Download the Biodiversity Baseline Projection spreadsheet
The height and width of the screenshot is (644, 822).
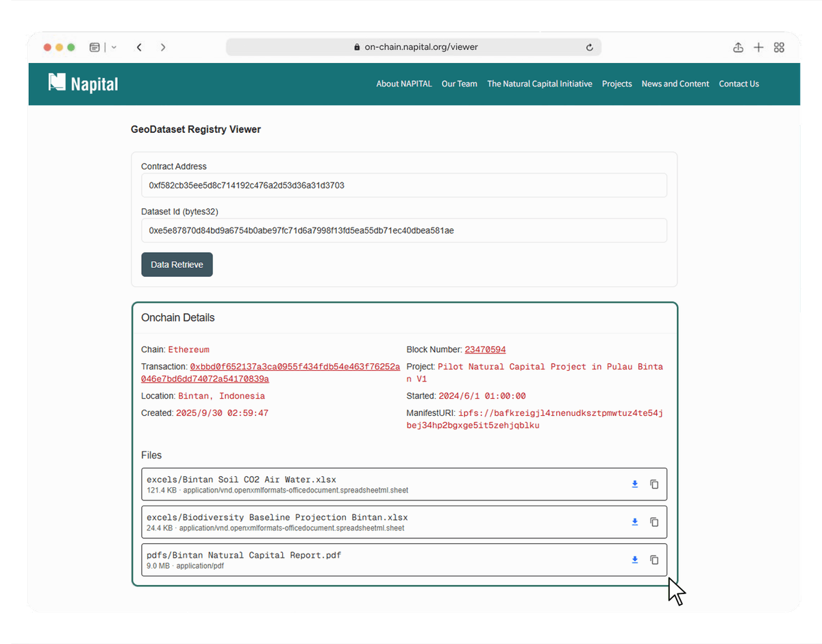pyautogui.click(x=634, y=522)
